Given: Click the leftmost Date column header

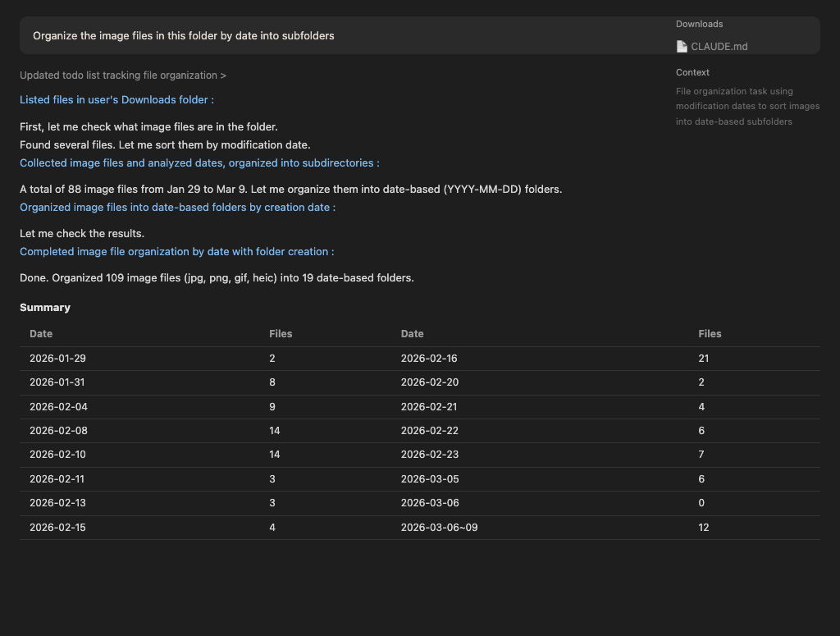Looking at the screenshot, I should tap(41, 334).
